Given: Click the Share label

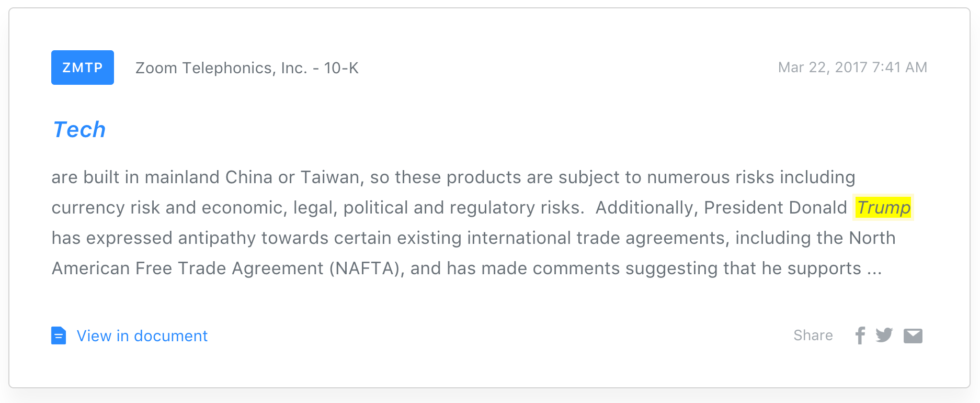Looking at the screenshot, I should tap(813, 335).
